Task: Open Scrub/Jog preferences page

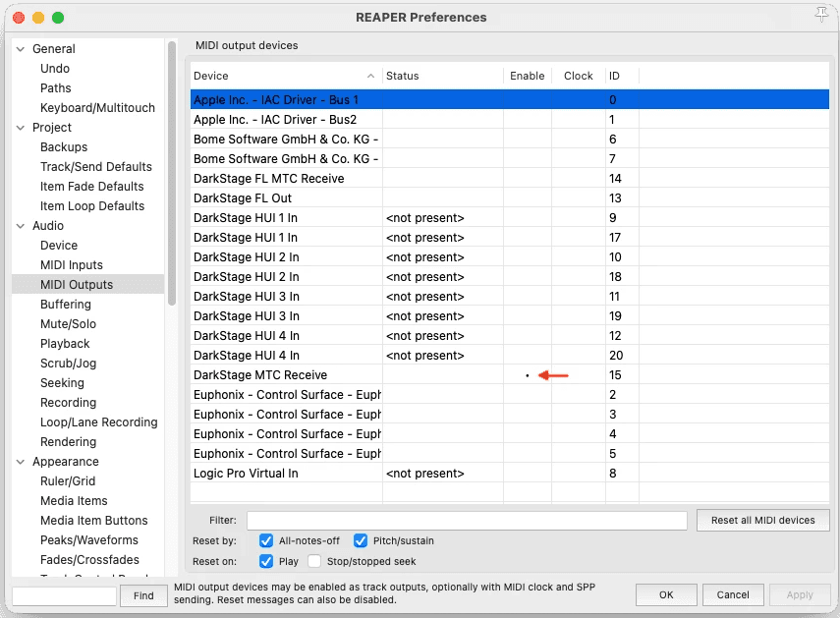Action: click(x=68, y=364)
